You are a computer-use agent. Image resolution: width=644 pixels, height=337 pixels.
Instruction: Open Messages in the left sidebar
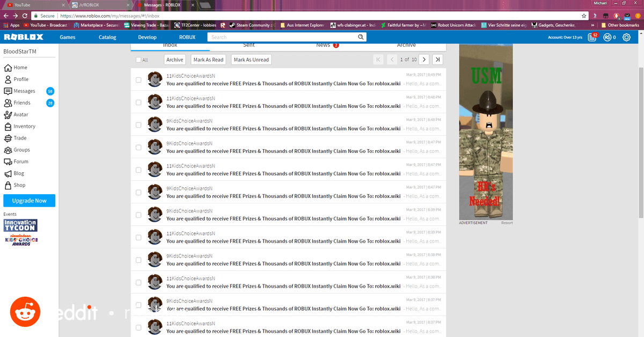click(24, 91)
